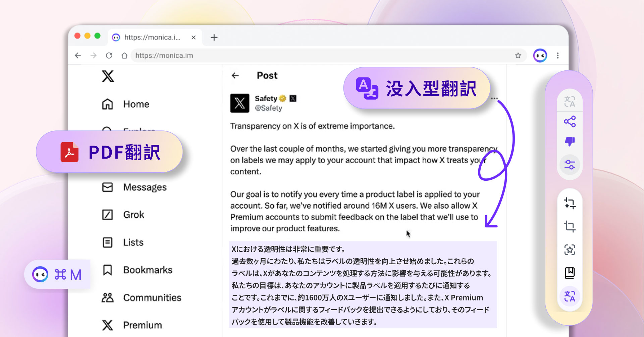Screen dimensions: 644x337
Task: Click the share icon in right toolbar
Action: point(570,121)
